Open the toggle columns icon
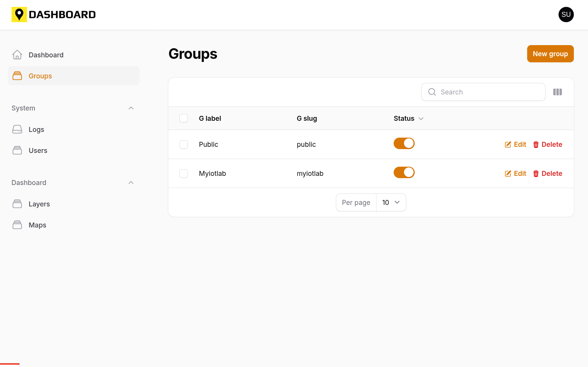 [557, 92]
